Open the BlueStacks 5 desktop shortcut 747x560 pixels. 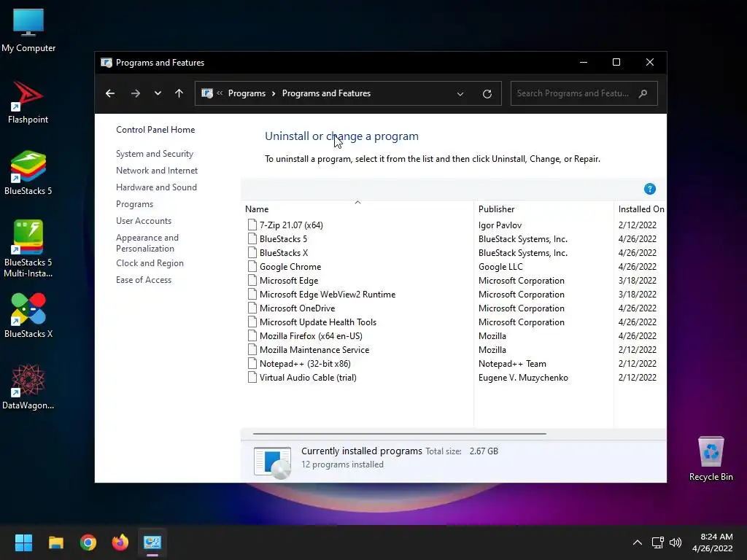pos(28,174)
